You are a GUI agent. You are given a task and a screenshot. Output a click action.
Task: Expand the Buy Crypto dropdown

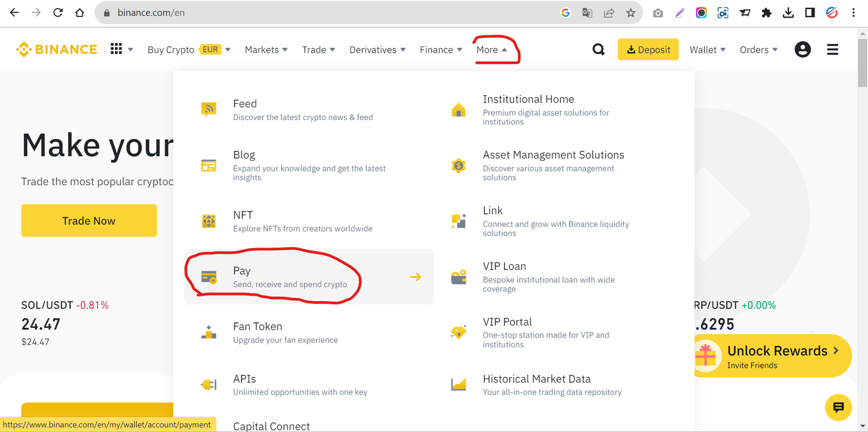tap(228, 49)
